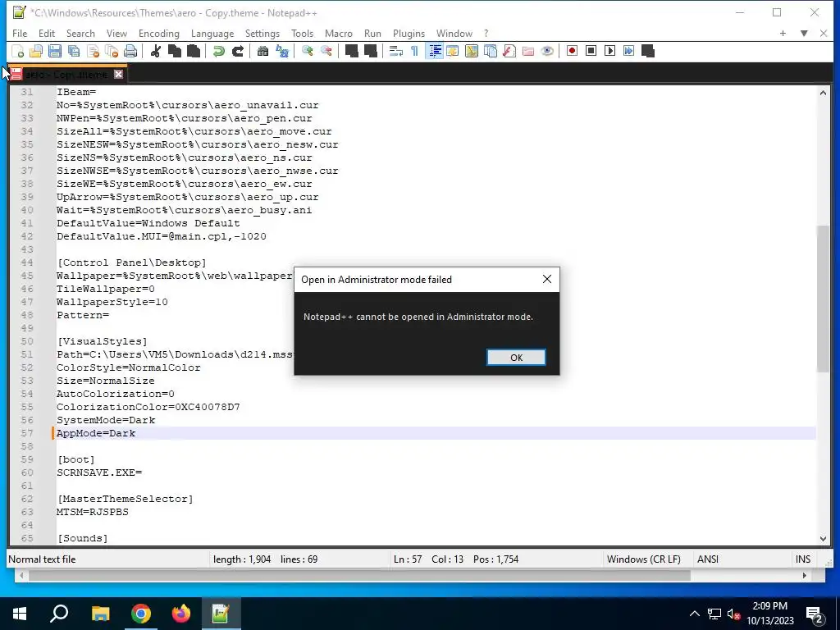Open the File menu
This screenshot has height=630, width=840.
[x=20, y=33]
